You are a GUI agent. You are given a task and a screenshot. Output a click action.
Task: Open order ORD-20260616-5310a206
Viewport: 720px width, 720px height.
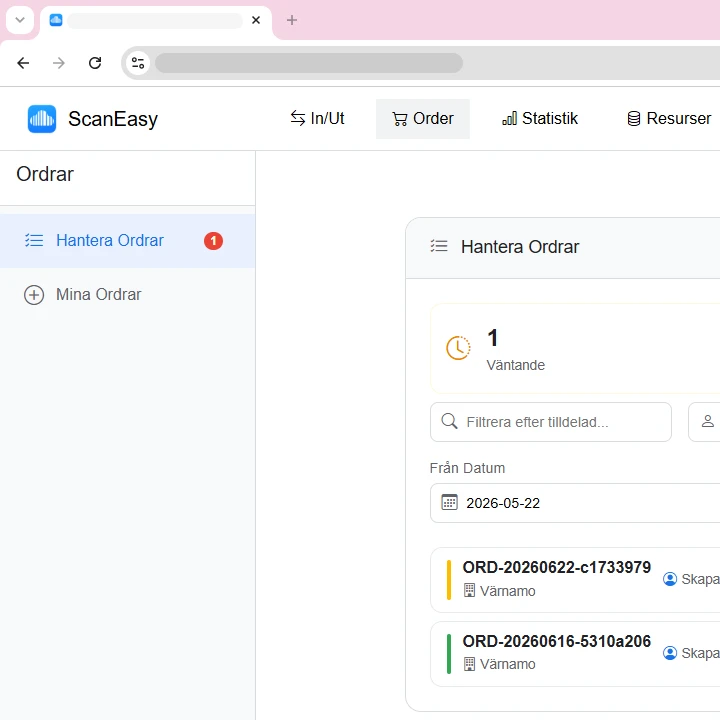click(x=575, y=653)
